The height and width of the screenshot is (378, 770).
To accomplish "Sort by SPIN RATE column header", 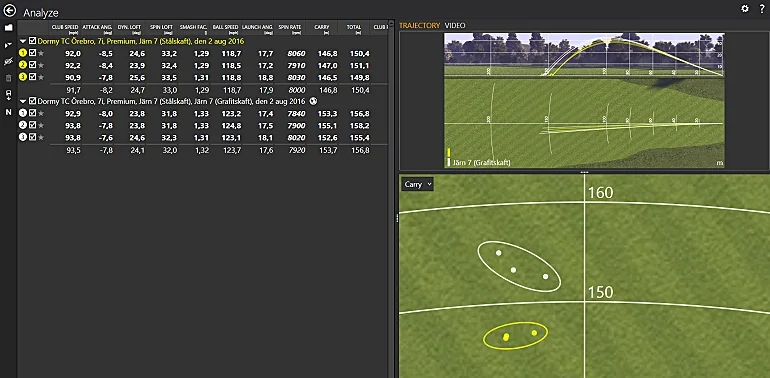I will pyautogui.click(x=290, y=28).
